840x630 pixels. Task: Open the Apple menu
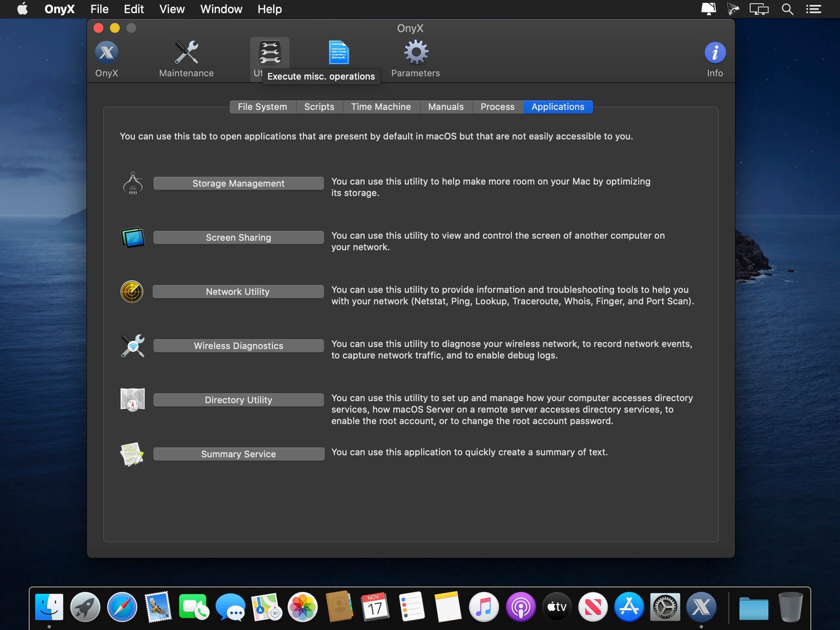coord(23,9)
